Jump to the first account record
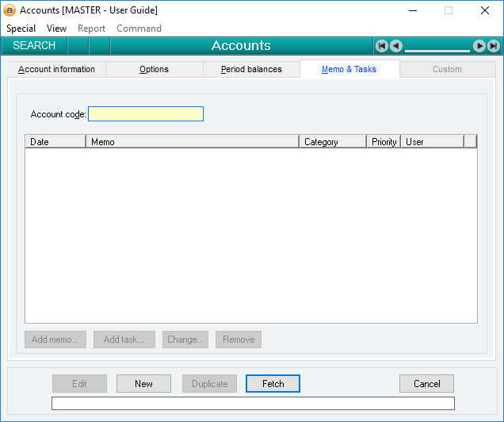The image size is (504, 422). [381, 46]
